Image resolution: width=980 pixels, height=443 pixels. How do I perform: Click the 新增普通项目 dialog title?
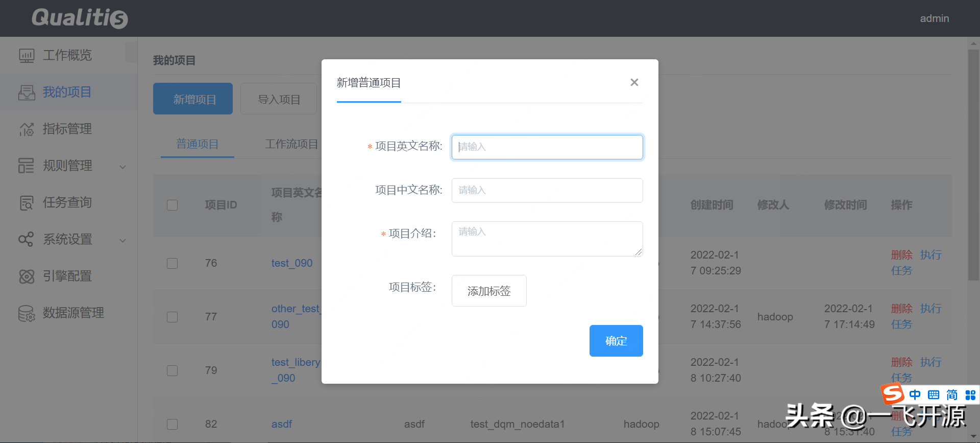[369, 83]
